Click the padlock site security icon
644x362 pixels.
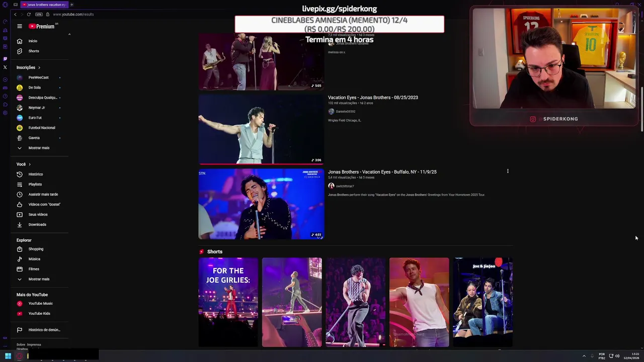pyautogui.click(x=47, y=14)
